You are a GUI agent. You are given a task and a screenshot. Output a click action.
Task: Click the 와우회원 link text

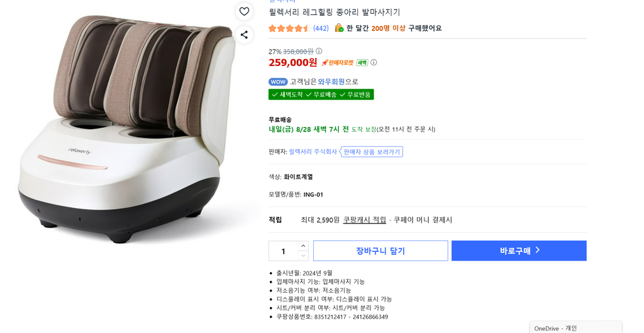(x=331, y=82)
